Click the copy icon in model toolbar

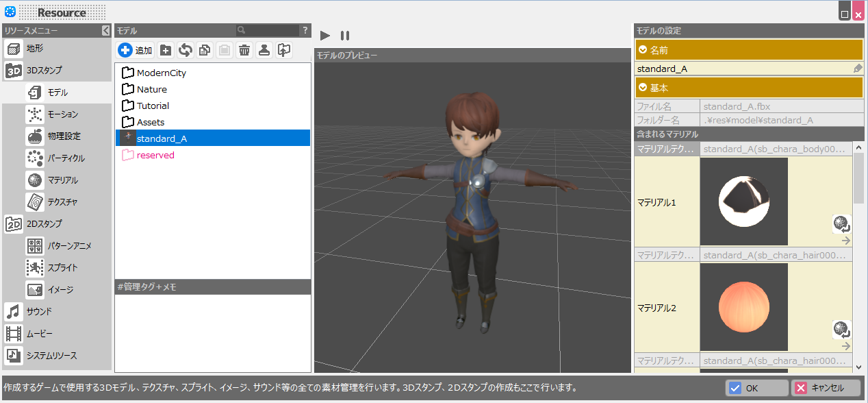tap(204, 50)
